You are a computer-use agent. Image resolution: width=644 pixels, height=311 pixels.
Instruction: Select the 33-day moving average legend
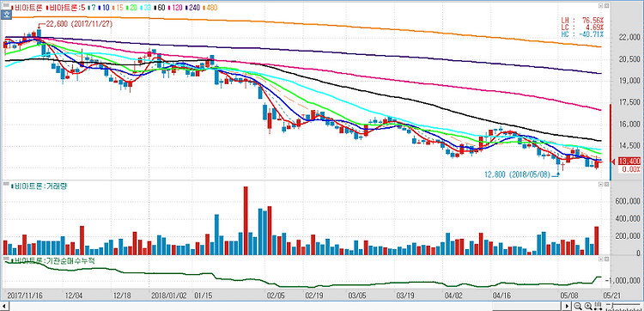pos(145,8)
